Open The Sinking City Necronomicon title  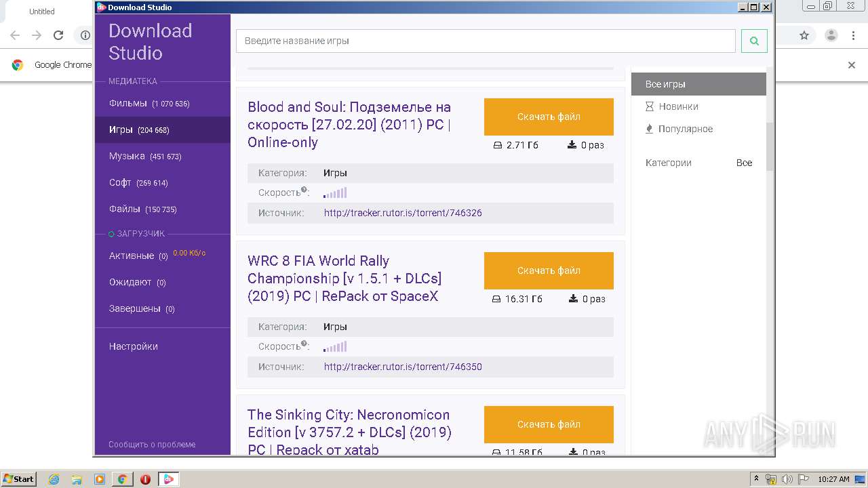click(349, 432)
